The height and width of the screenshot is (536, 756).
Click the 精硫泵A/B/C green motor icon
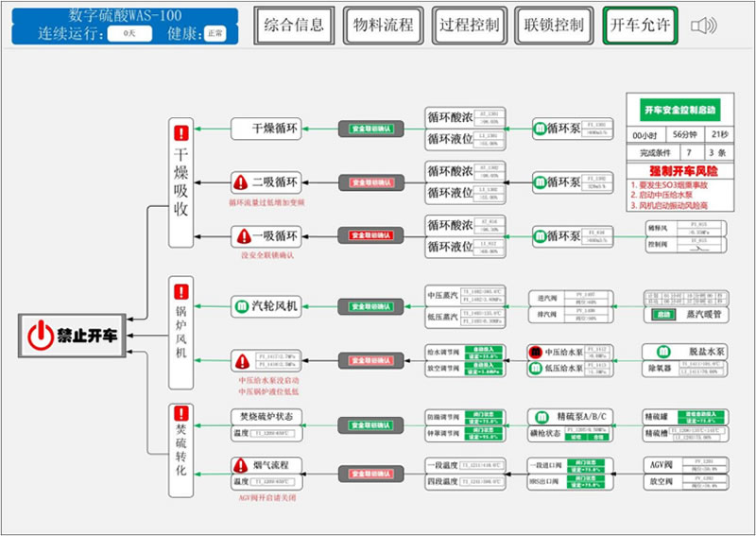(540, 416)
